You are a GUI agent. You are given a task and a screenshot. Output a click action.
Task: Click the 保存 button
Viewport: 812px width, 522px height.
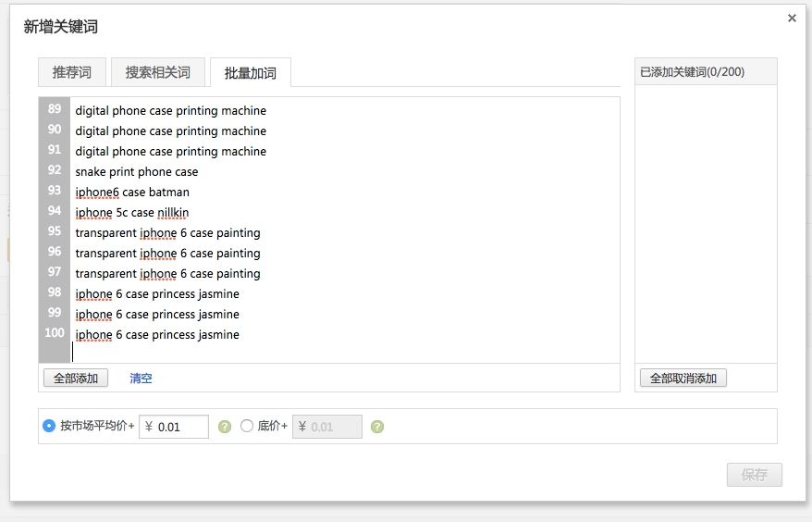(754, 475)
